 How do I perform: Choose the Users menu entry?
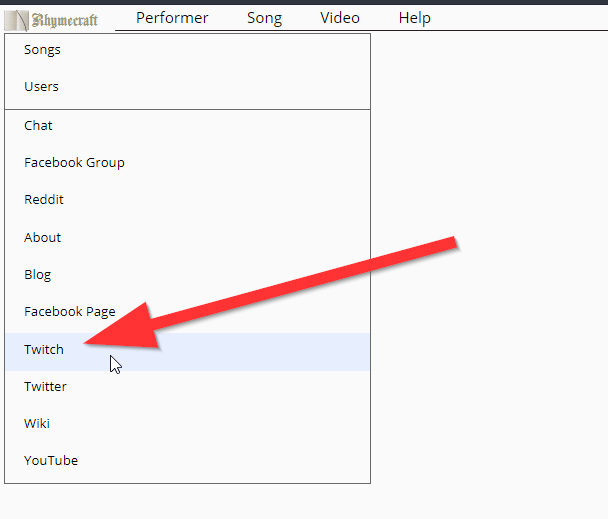41,87
